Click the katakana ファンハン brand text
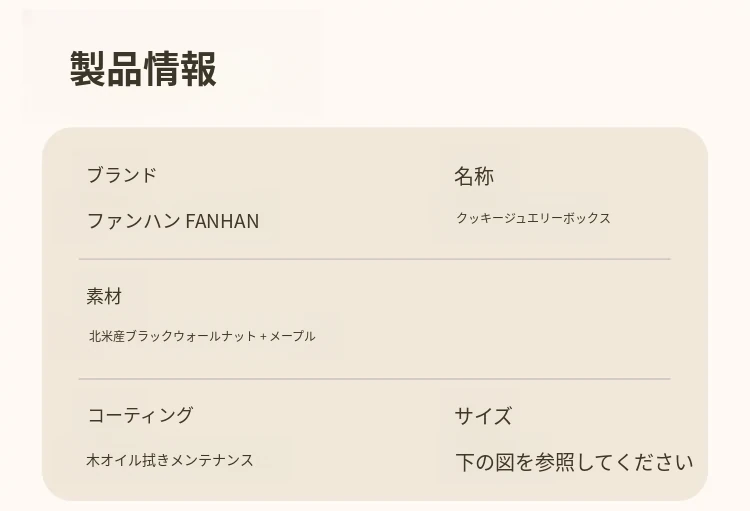750x511 pixels. tap(134, 221)
